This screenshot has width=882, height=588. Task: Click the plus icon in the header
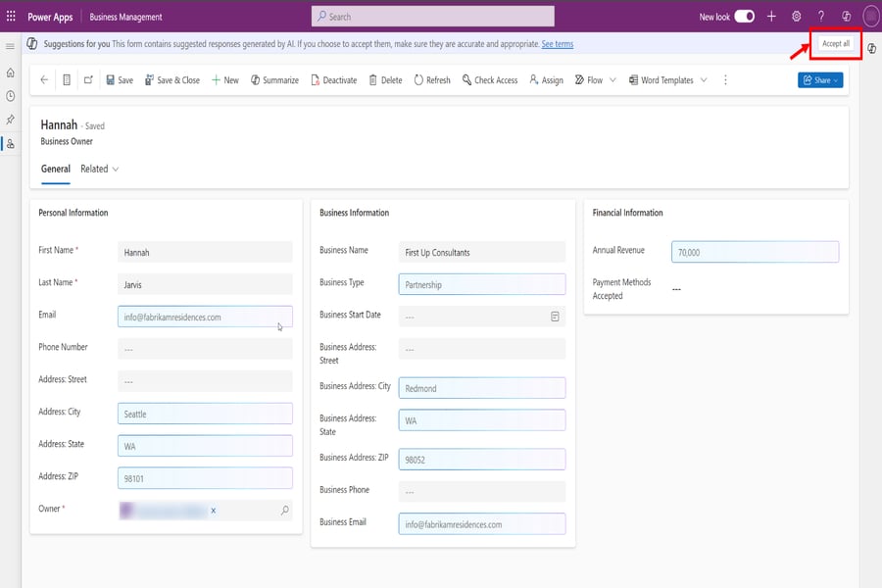point(771,17)
